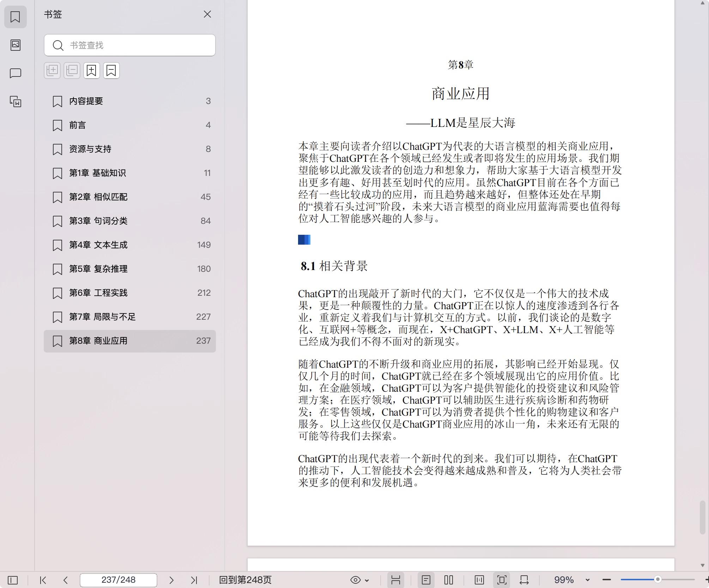Toggle continuous scrolling mode
The image size is (709, 588).
pyautogui.click(x=396, y=580)
